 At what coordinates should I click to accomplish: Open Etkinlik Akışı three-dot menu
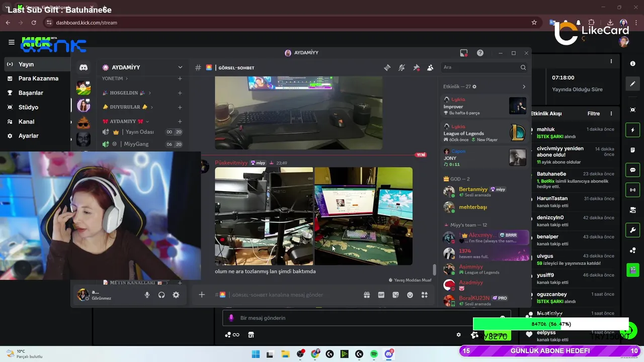pyautogui.click(x=611, y=114)
